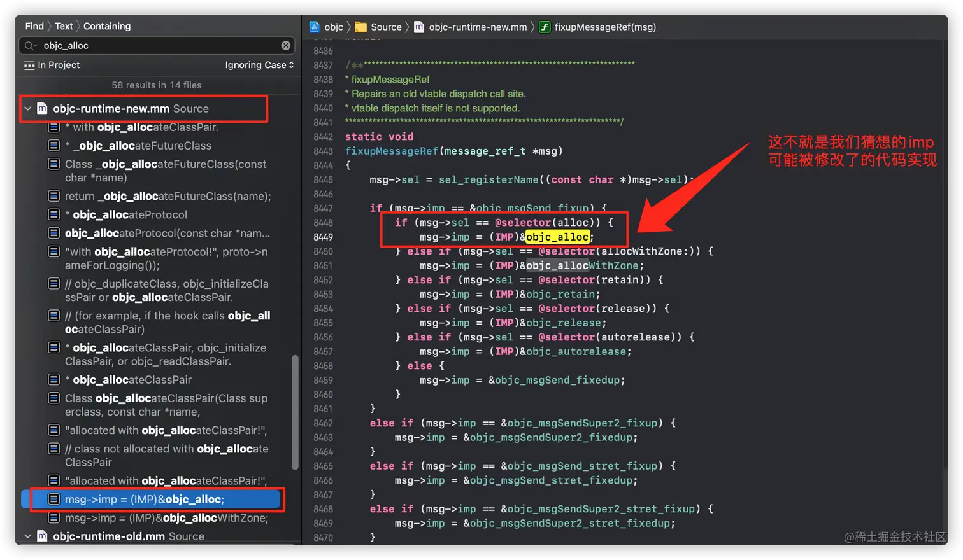Click the objc-runtime-new.mm file icon in breadcrumb
The image size is (963, 560).
coord(419,27)
